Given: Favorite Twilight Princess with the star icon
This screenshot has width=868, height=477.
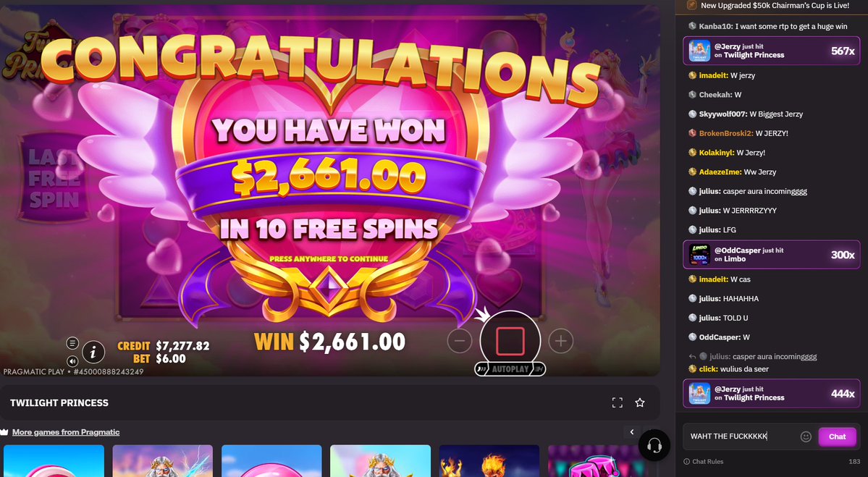Looking at the screenshot, I should (x=640, y=403).
